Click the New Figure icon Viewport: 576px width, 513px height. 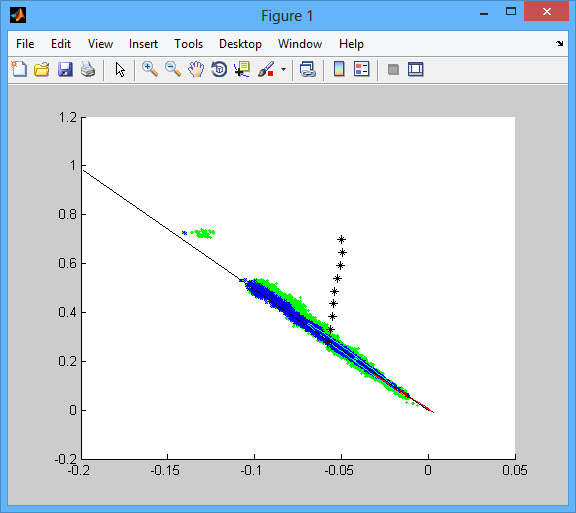(19, 69)
